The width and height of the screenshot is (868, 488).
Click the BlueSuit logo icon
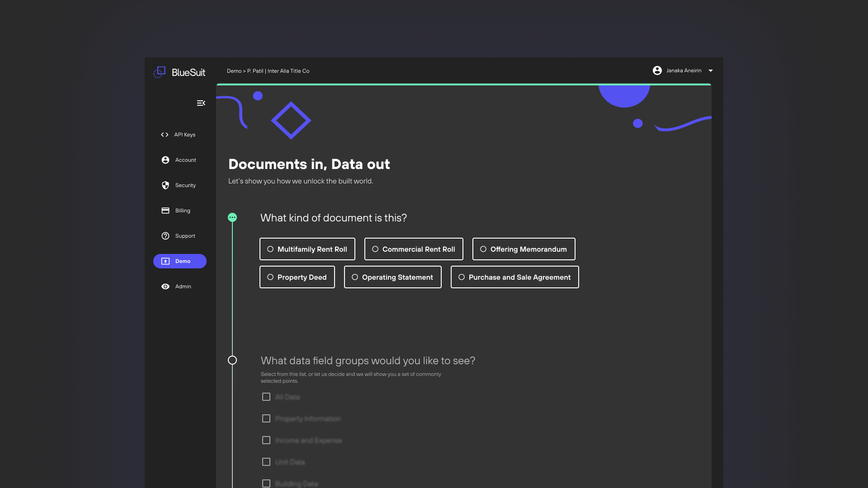pos(160,72)
